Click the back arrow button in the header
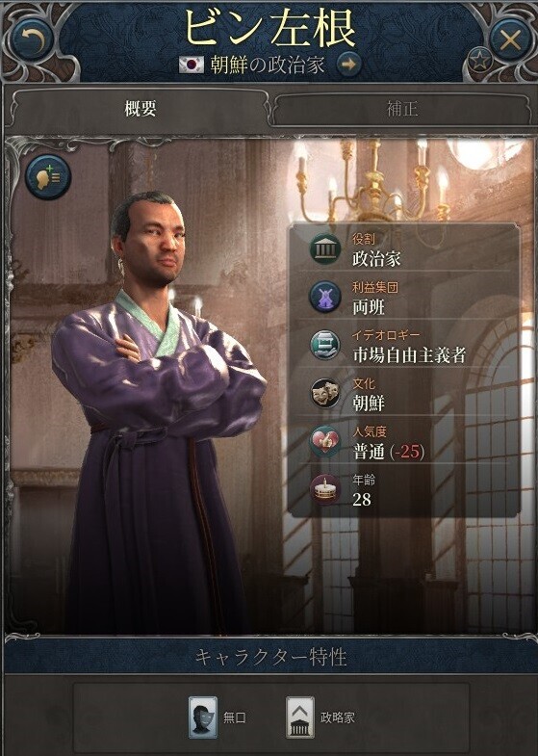This screenshot has width=538, height=756. point(33,39)
